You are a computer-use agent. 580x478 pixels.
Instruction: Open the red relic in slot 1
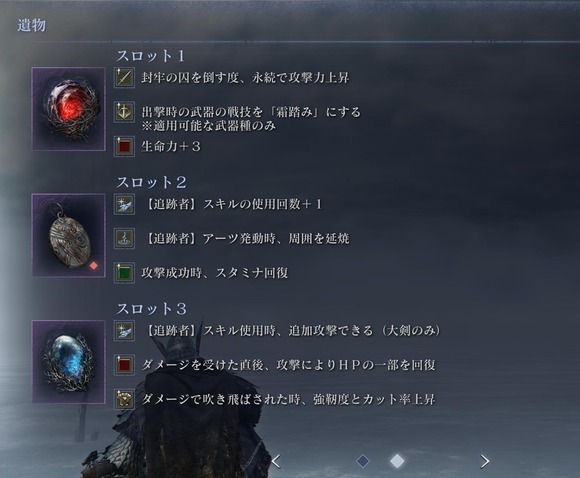(69, 109)
